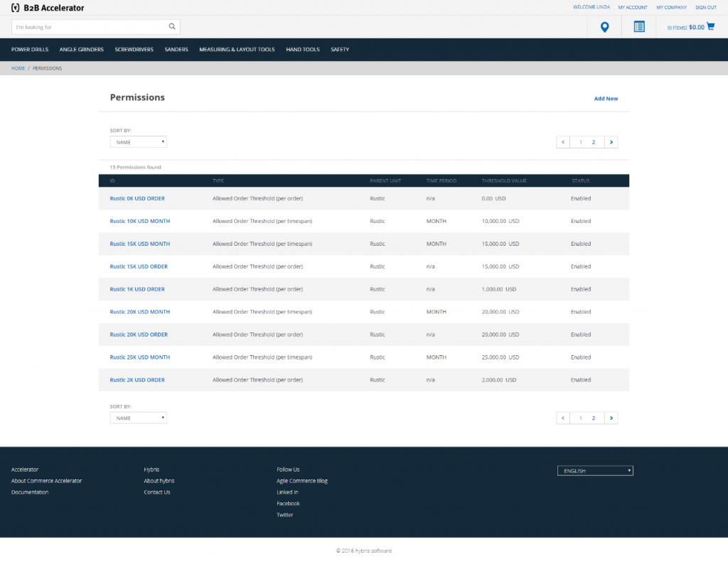728x564 pixels.
Task: Open My Company link in header
Action: 671,7
